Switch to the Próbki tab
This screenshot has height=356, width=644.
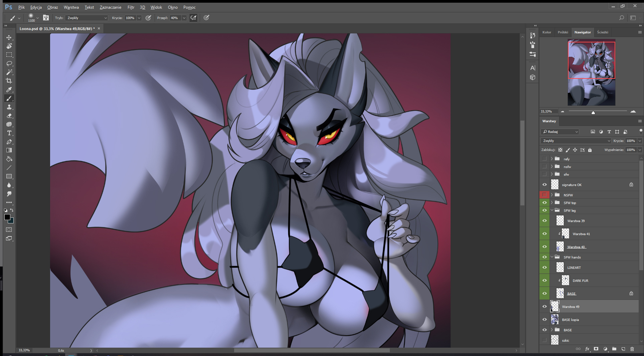tap(563, 32)
